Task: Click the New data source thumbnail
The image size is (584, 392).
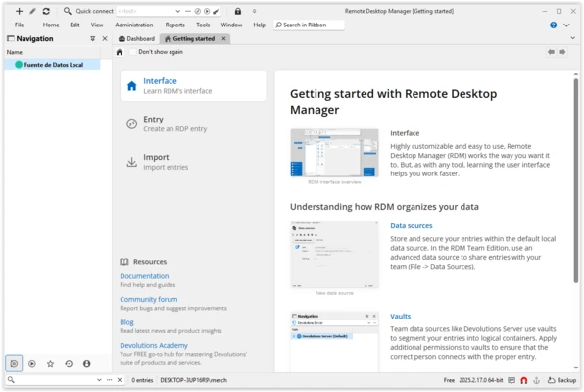Action: pos(334,255)
